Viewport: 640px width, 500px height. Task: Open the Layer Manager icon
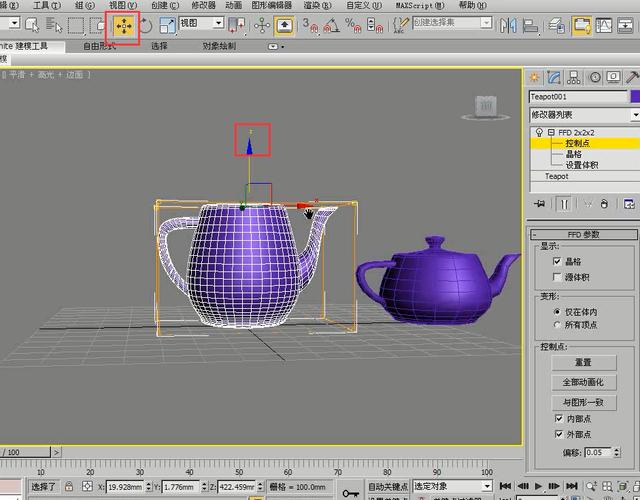click(x=556, y=25)
